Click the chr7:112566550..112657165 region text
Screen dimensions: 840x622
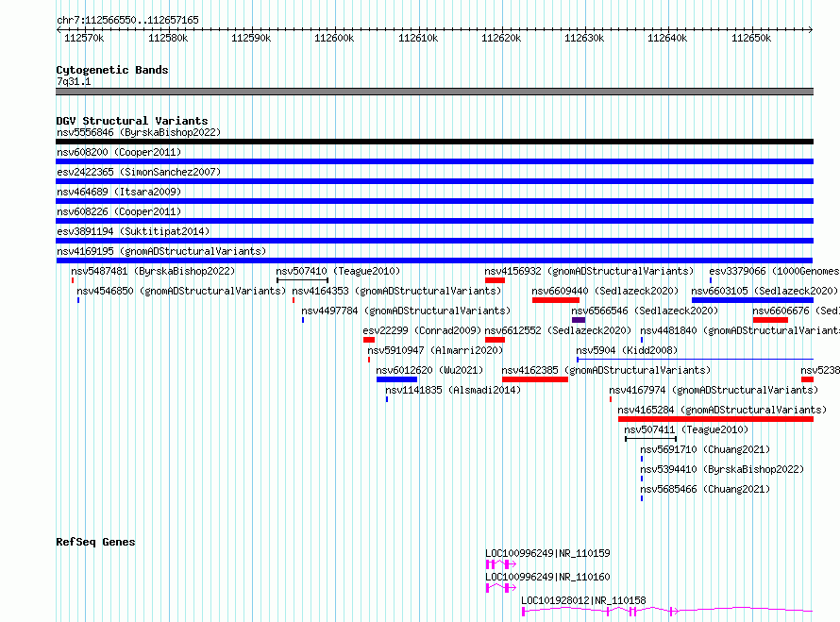pos(127,20)
